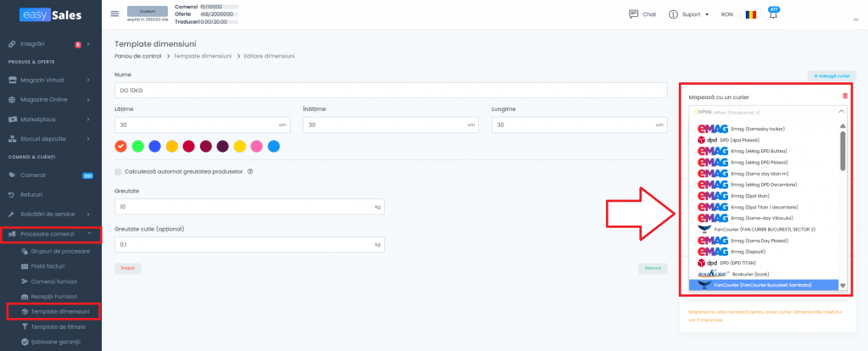Click the Adaugă curier button

point(832,75)
